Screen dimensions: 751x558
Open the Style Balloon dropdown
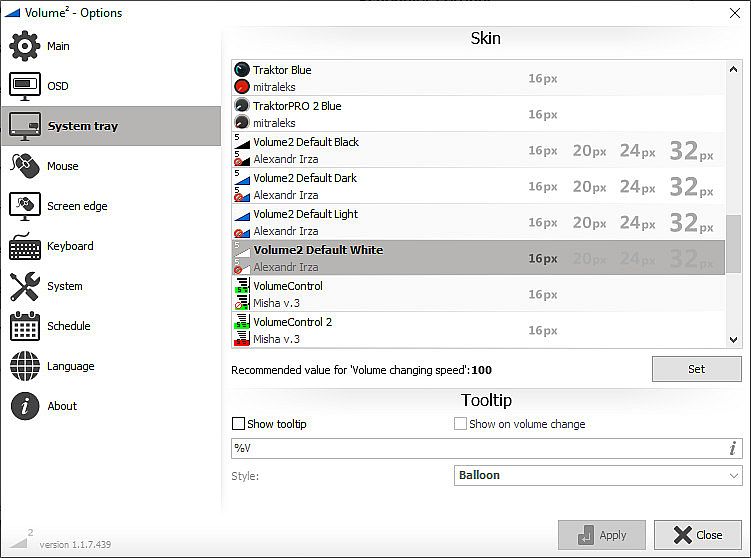coord(598,475)
